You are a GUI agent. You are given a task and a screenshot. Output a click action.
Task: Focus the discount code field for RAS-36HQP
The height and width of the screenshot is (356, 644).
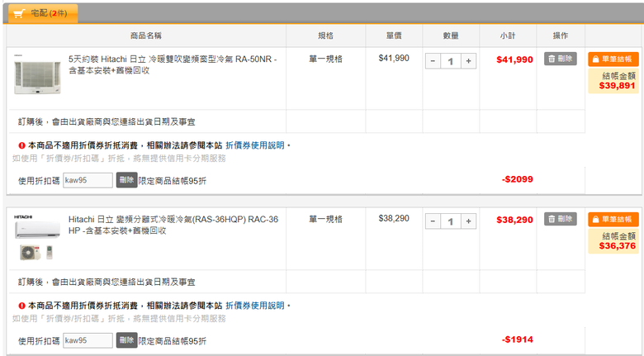click(x=88, y=340)
